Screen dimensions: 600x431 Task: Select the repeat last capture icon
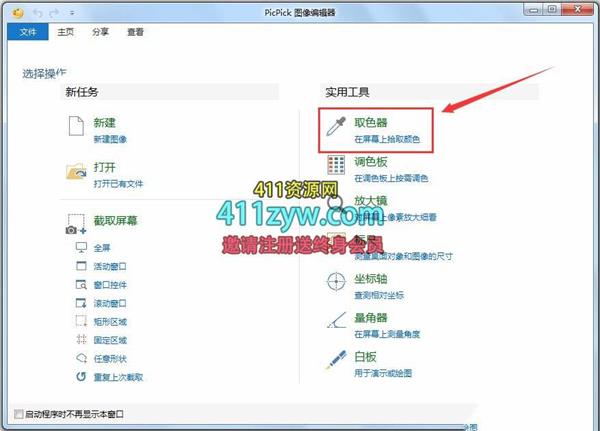tap(82, 376)
